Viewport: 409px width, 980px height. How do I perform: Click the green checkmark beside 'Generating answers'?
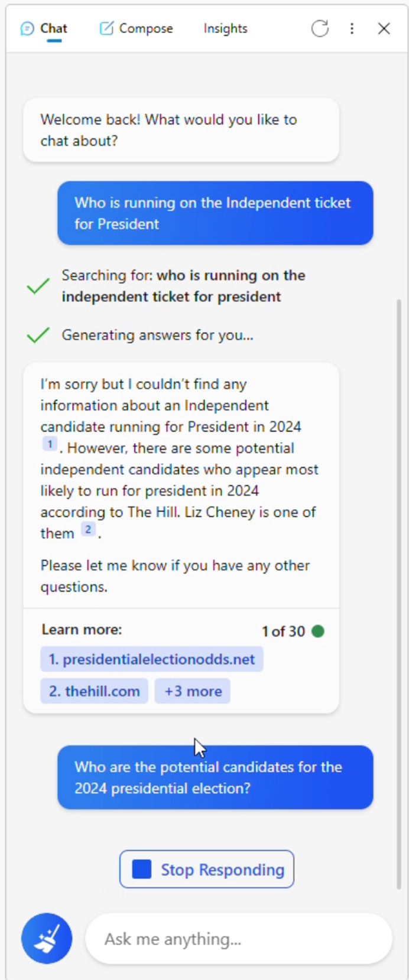[38, 336]
